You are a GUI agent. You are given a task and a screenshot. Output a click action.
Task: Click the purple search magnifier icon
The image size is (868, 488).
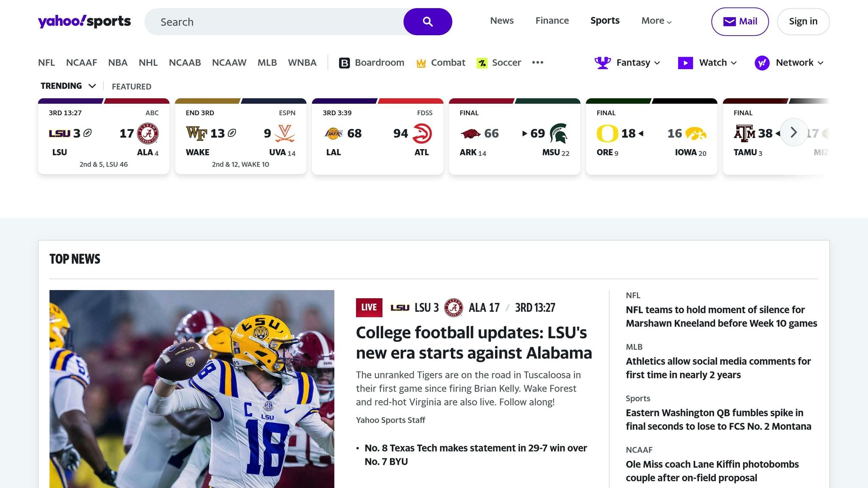(x=427, y=21)
